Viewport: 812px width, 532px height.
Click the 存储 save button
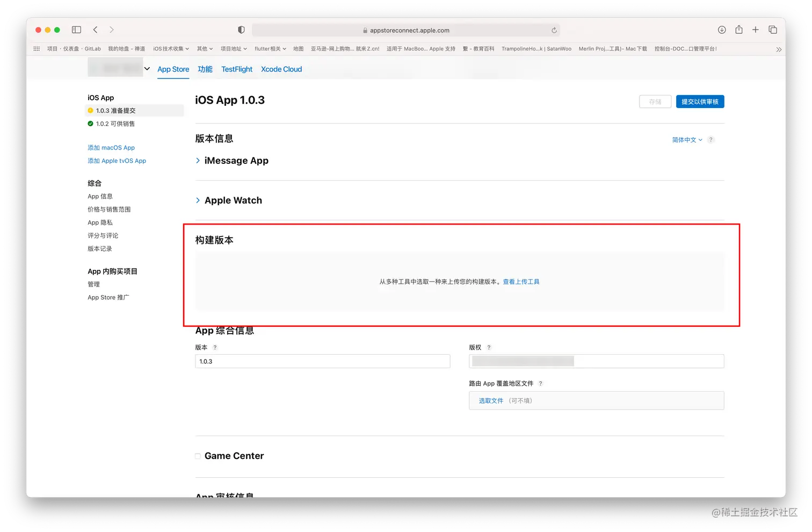(655, 102)
